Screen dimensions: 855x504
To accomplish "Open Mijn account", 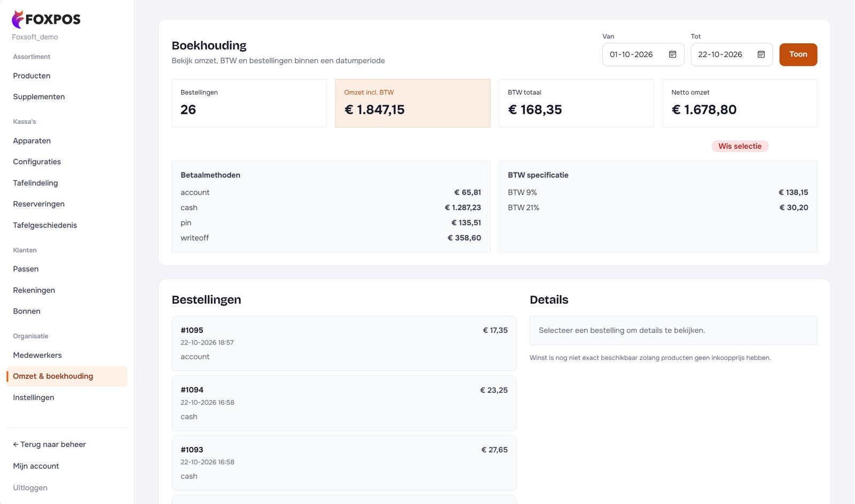I will pyautogui.click(x=36, y=466).
